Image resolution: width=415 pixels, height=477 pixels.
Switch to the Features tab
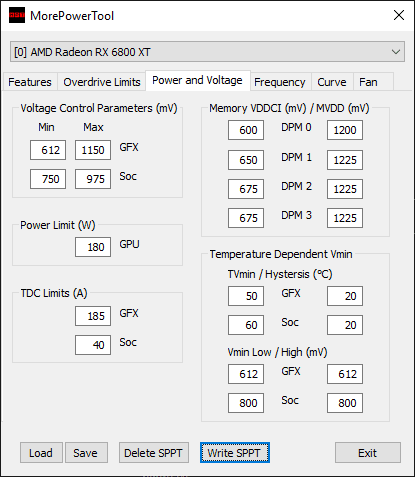click(x=30, y=82)
